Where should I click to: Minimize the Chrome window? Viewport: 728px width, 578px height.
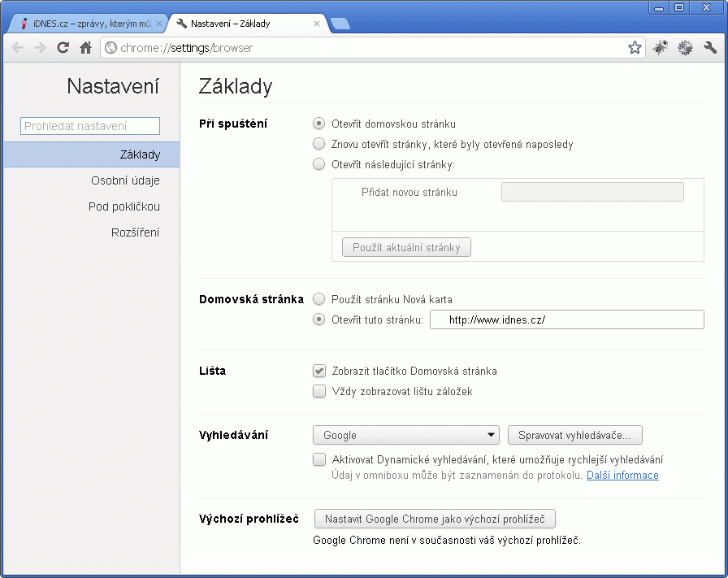pos(659,8)
